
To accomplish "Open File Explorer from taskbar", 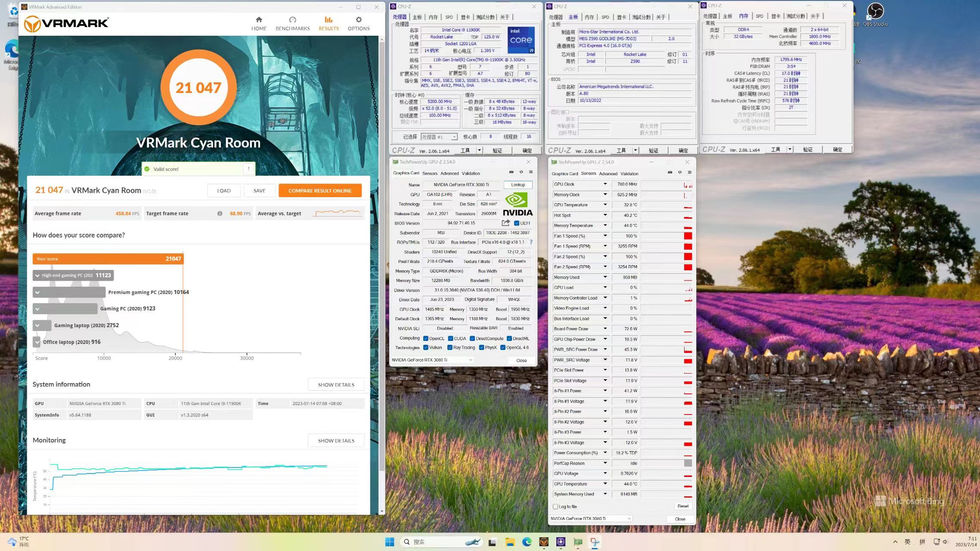I will (510, 542).
